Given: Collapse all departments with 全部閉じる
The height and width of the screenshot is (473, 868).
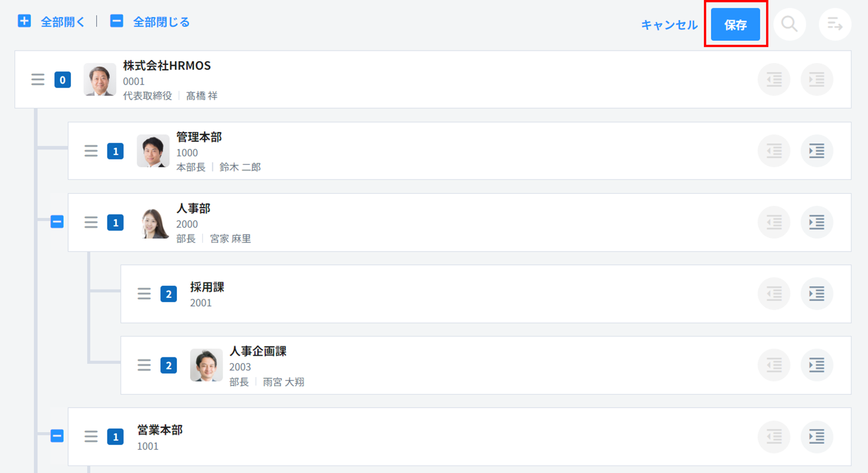Looking at the screenshot, I should [x=150, y=22].
